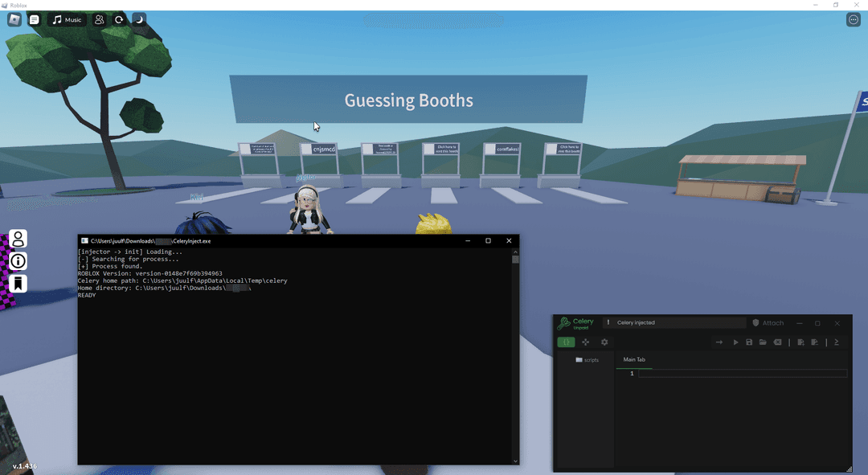The image size is (868, 475).
Task: Switch to the Main Tab in Celery
Action: coord(634,360)
